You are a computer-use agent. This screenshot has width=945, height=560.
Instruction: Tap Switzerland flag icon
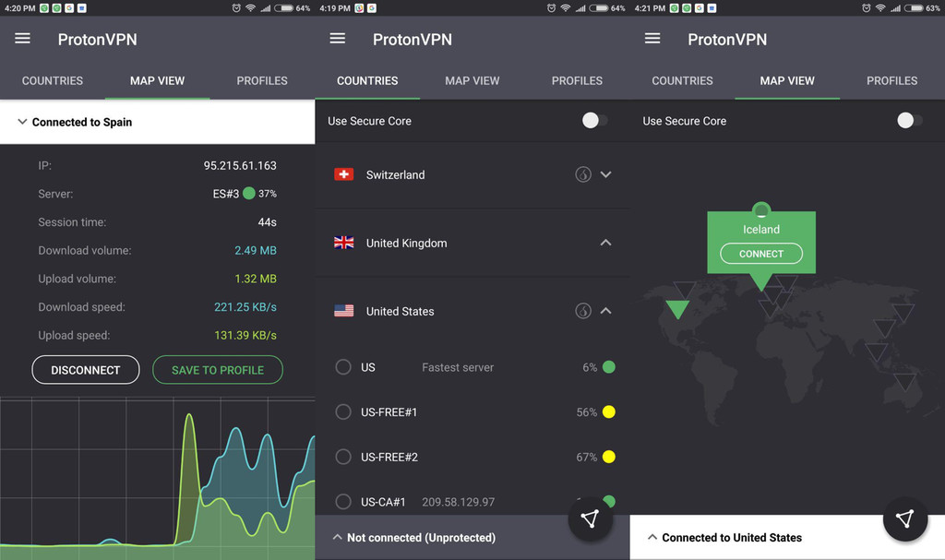(x=343, y=174)
